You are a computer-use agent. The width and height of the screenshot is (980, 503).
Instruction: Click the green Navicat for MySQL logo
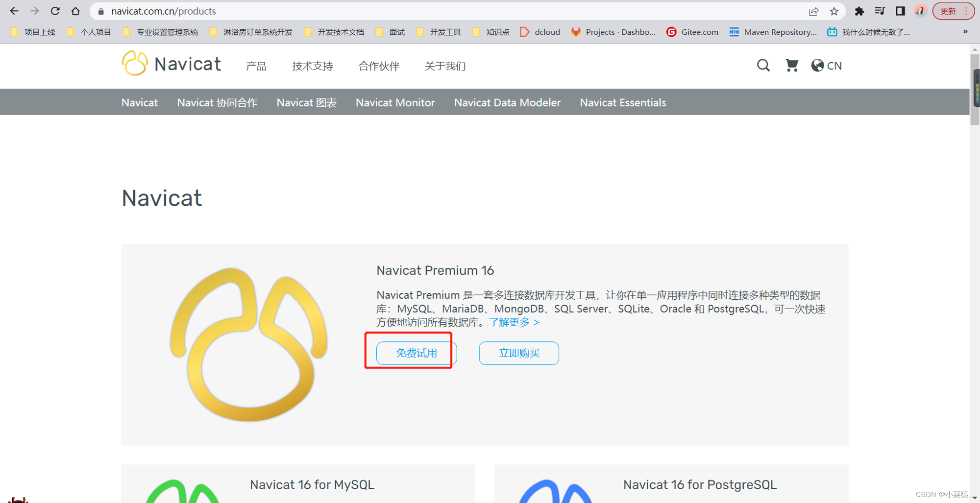(x=183, y=491)
